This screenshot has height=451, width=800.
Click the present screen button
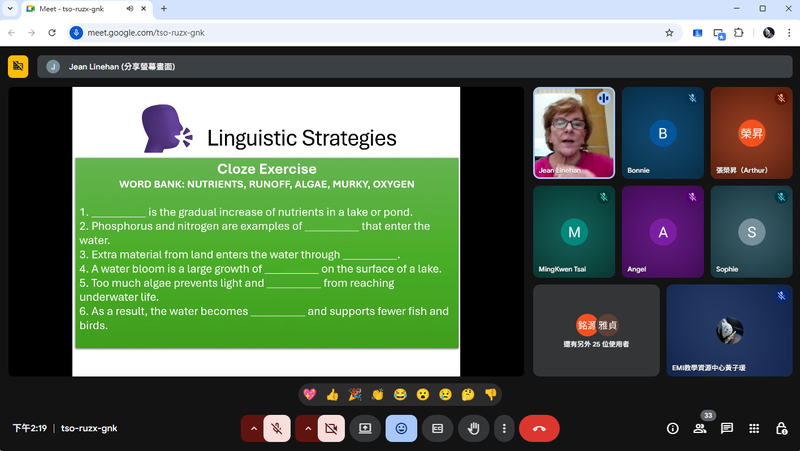(x=365, y=428)
